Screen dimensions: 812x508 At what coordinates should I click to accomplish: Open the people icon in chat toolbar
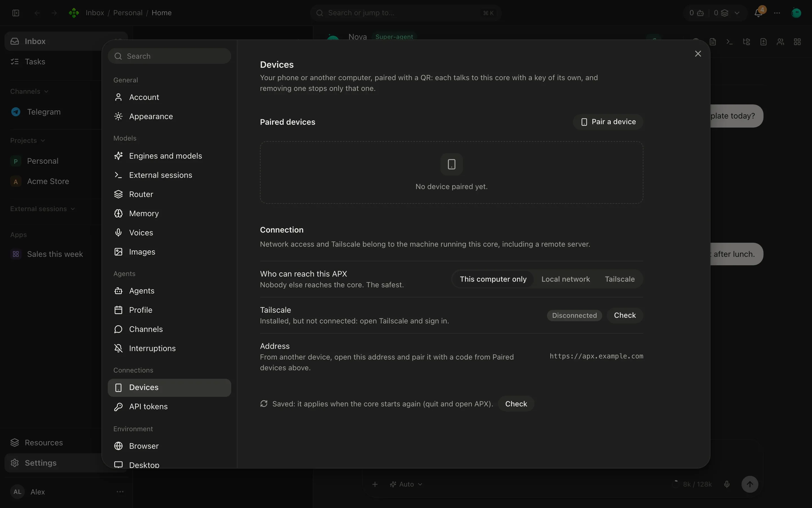point(780,42)
